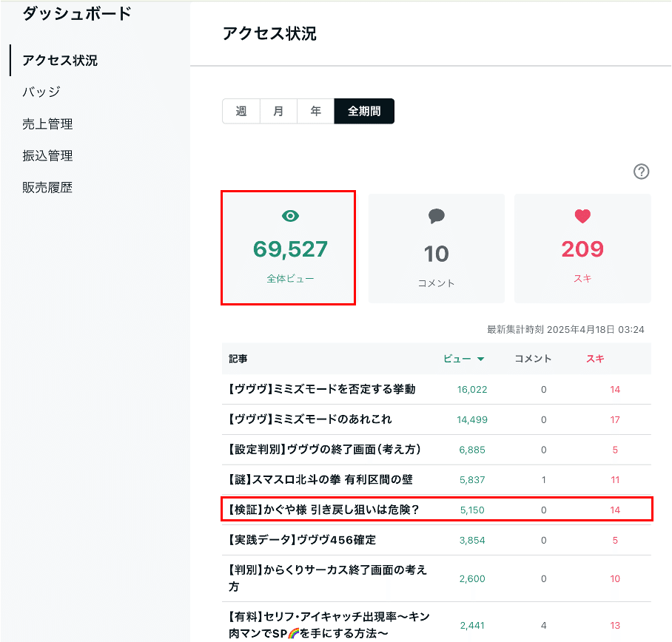This screenshot has width=672, height=642.
Task: Open the コメント column header sorter
Action: click(x=531, y=358)
